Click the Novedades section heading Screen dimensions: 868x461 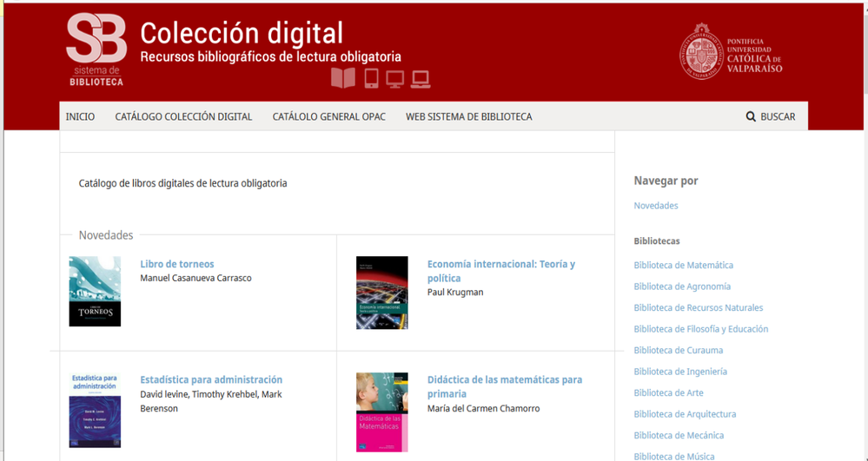point(106,235)
